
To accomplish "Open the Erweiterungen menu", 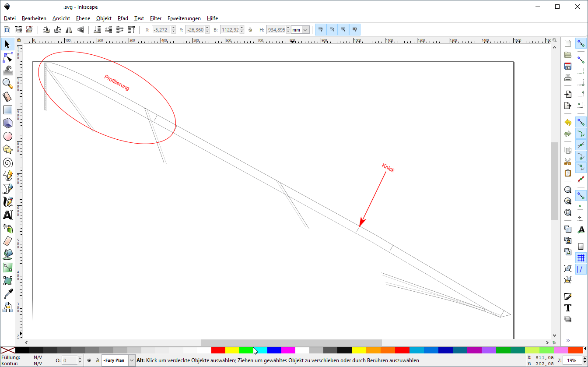I will (x=184, y=18).
